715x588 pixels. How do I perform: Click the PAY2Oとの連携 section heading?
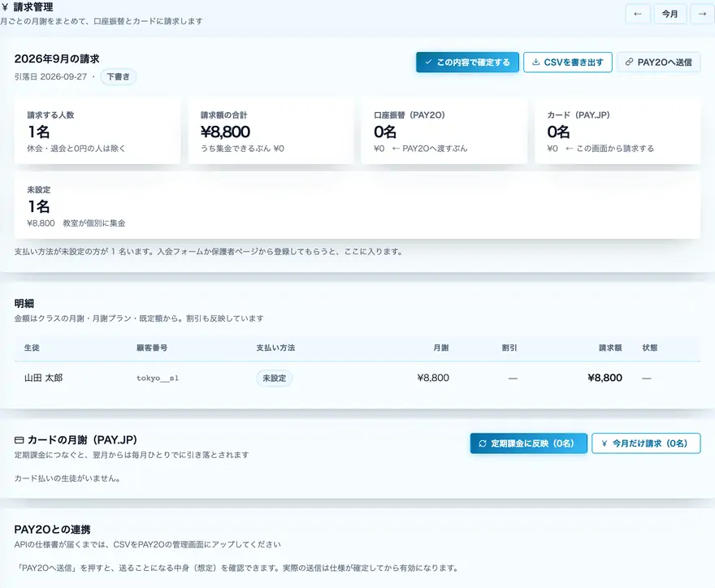pyautogui.click(x=53, y=530)
